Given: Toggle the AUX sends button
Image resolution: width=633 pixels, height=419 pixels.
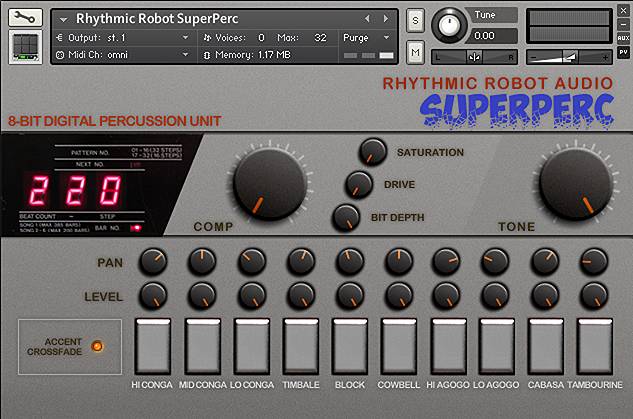Looking at the screenshot, I should (x=623, y=38).
